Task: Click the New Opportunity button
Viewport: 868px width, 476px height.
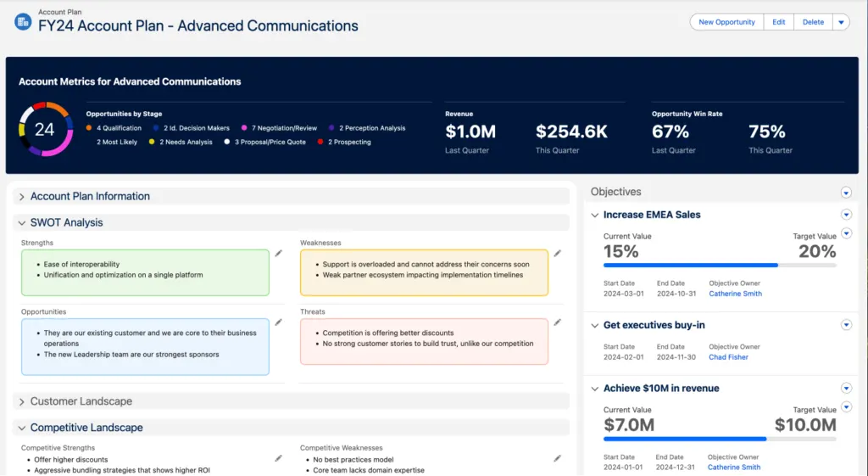Action: coord(726,23)
